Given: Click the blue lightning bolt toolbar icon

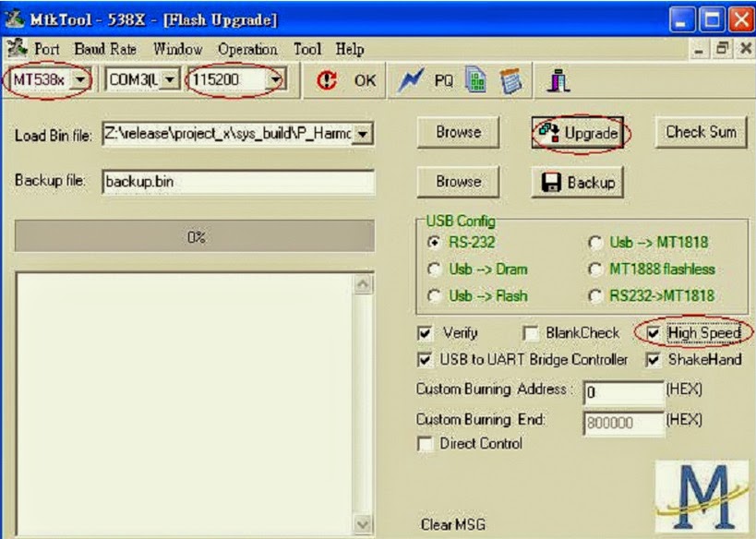Looking at the screenshot, I should [x=410, y=80].
